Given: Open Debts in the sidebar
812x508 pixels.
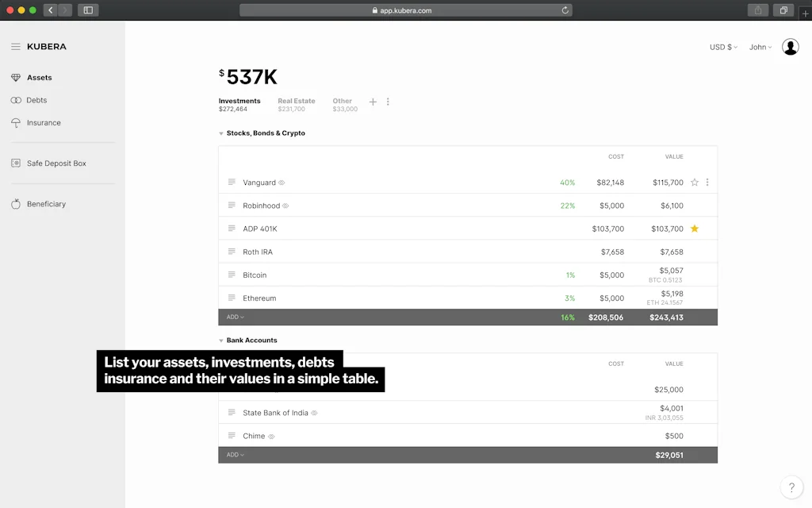Looking at the screenshot, I should (x=36, y=100).
